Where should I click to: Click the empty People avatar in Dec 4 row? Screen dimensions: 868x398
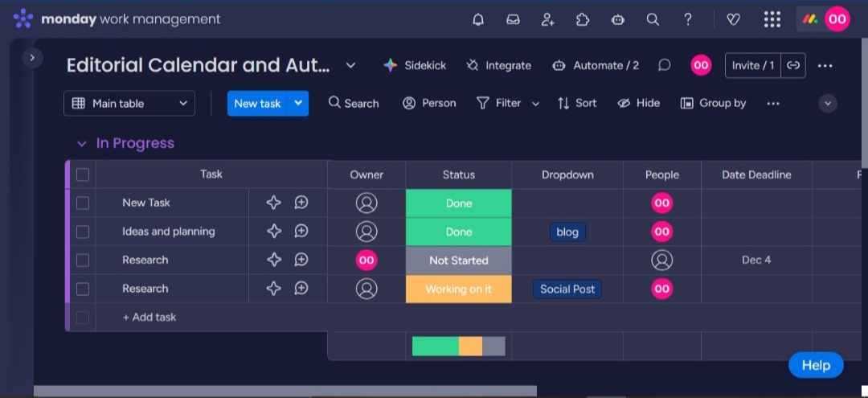tap(662, 261)
